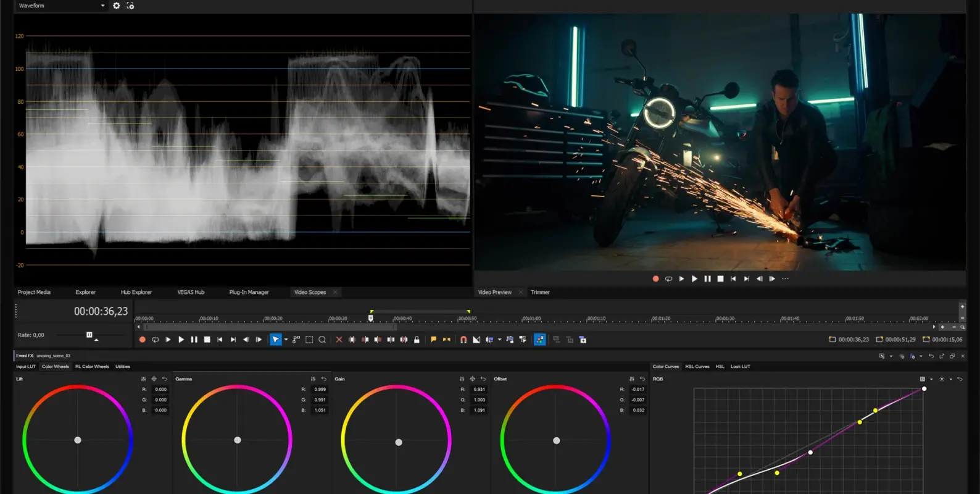The width and height of the screenshot is (980, 494).
Task: Click the Offset blue value field 0.032
Action: [x=638, y=410]
